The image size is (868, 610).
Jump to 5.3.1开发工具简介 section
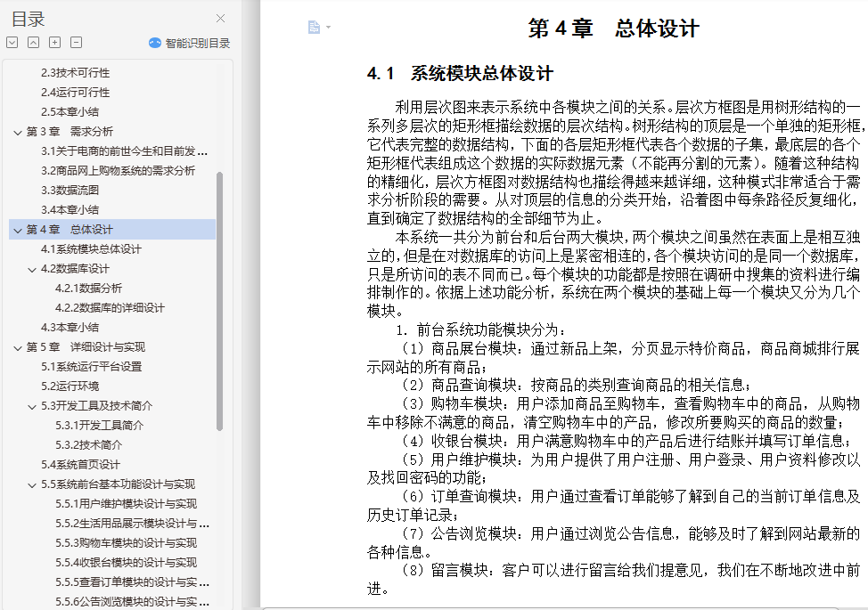click(99, 426)
